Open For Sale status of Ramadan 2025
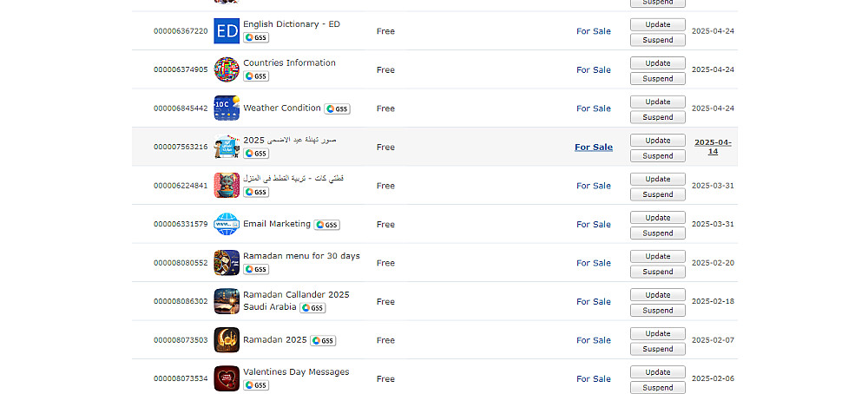The width and height of the screenshot is (868, 394). point(594,340)
